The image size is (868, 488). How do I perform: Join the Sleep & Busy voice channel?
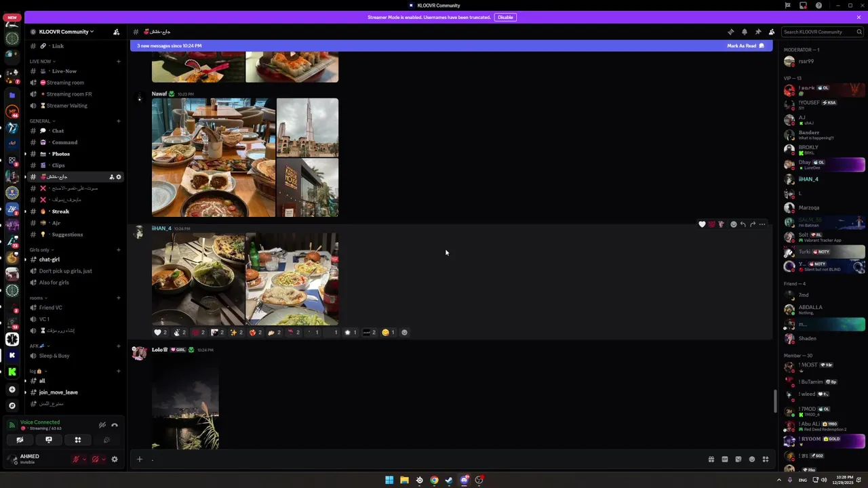click(75, 356)
